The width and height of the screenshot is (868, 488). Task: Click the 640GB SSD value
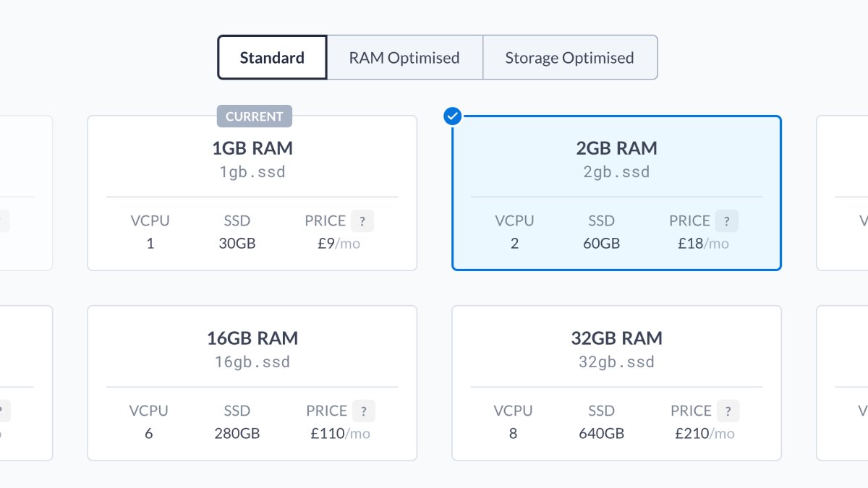[x=602, y=434]
